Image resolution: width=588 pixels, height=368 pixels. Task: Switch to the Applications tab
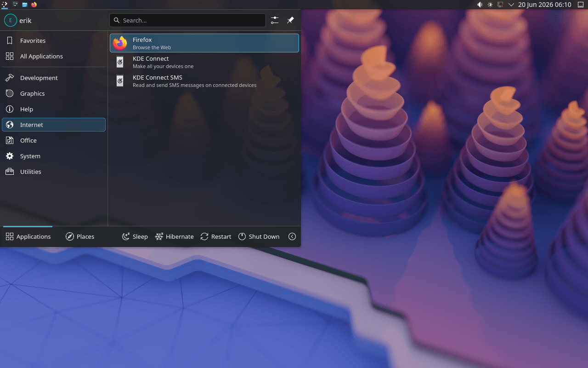tap(28, 236)
